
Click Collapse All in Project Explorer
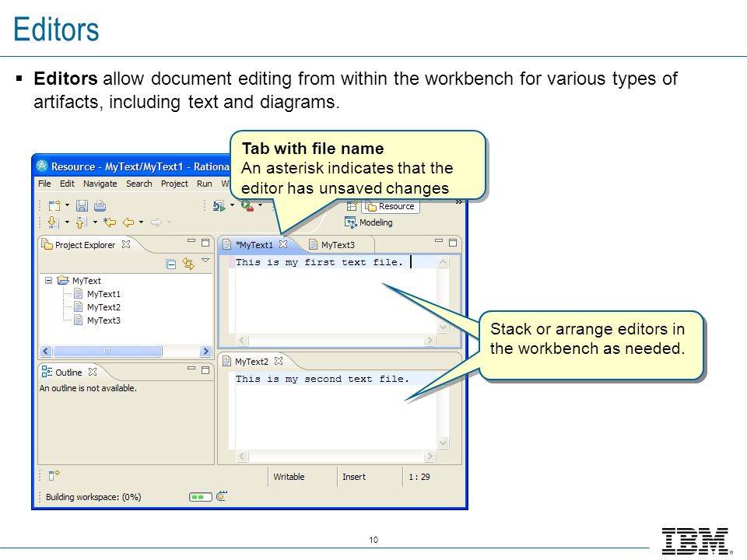tap(171, 264)
